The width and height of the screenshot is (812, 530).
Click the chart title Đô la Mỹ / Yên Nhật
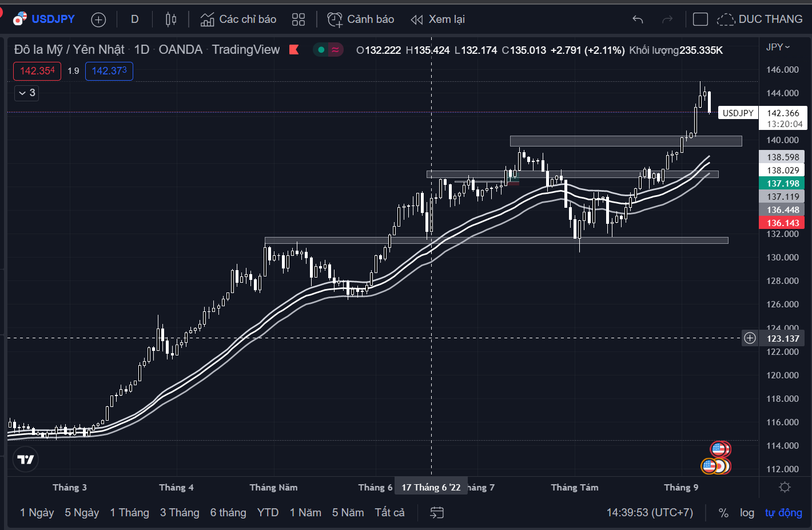pos(69,50)
